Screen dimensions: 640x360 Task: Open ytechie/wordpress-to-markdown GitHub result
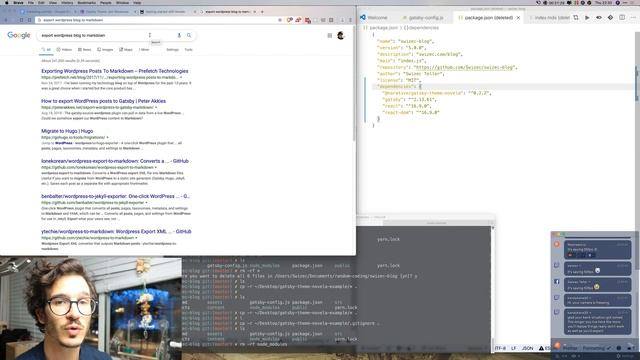(x=116, y=231)
